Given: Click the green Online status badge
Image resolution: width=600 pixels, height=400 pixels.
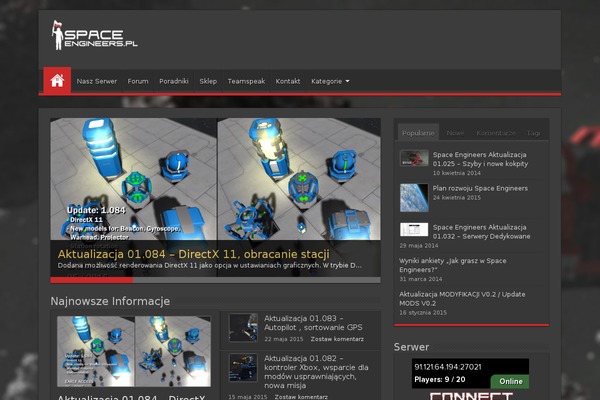Looking at the screenshot, I should [510, 381].
